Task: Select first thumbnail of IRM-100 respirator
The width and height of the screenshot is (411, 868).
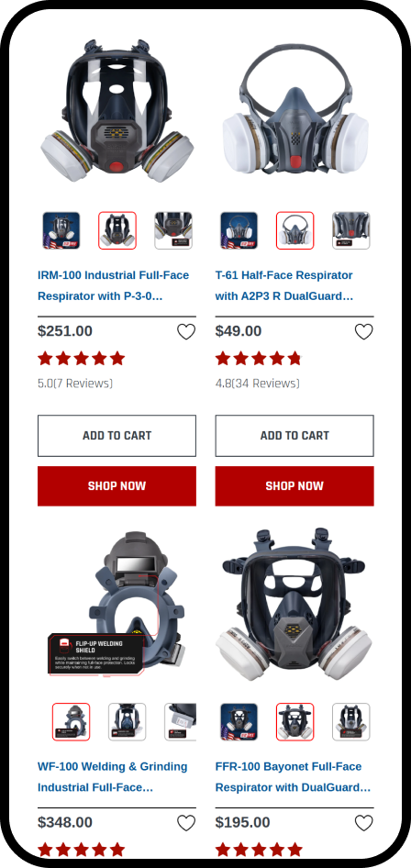Action: [x=61, y=230]
